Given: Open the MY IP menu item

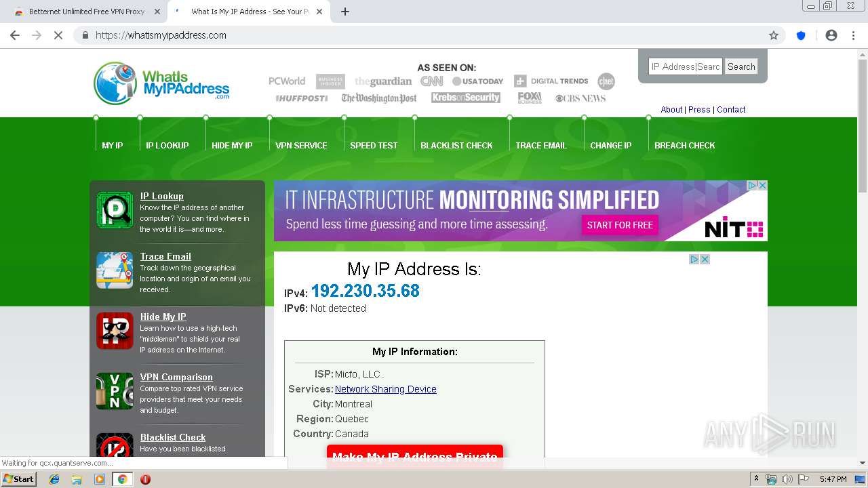Looking at the screenshot, I should (x=113, y=145).
